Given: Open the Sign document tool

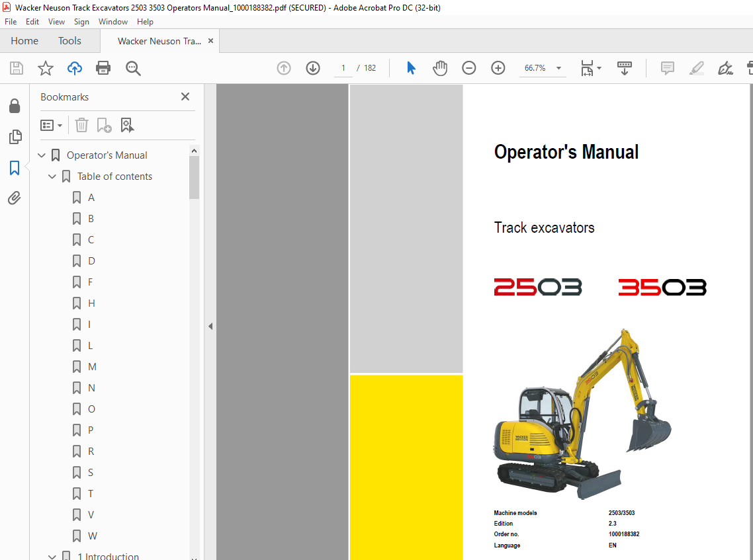Looking at the screenshot, I should 725,68.
